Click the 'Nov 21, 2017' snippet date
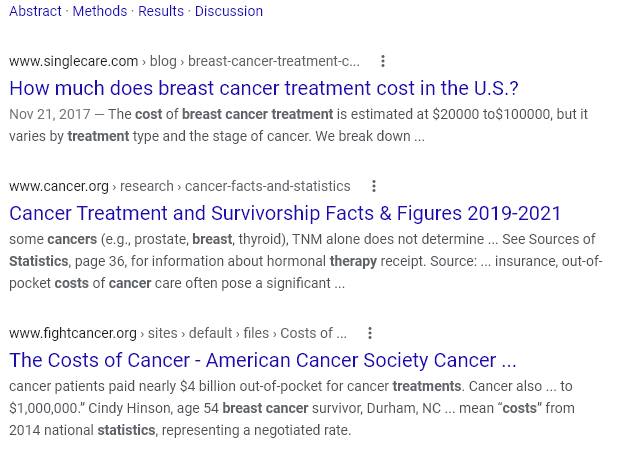Screen dimensions: 617x450 click(x=50, y=114)
